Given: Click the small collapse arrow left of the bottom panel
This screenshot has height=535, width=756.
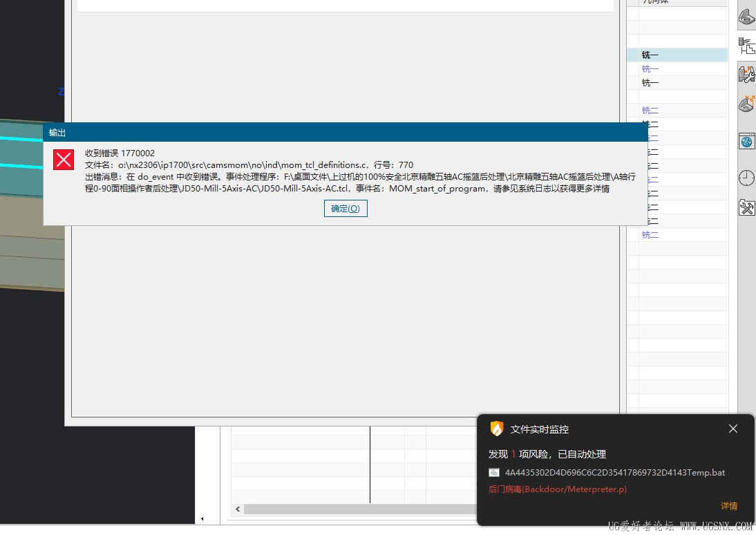Looking at the screenshot, I should point(202,518).
